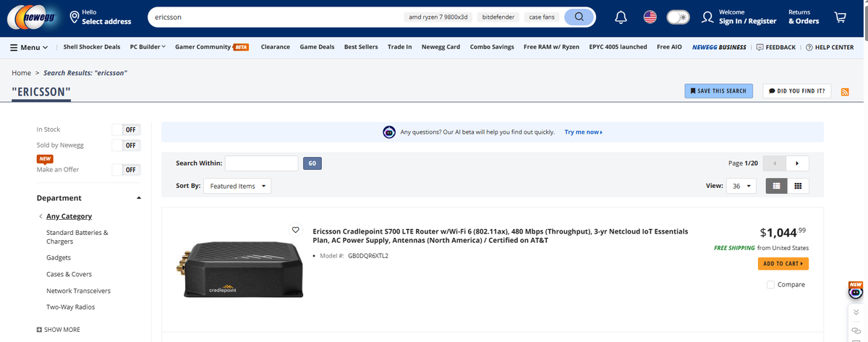Open Combo Savings
The height and width of the screenshot is (342, 868).
[492, 47]
